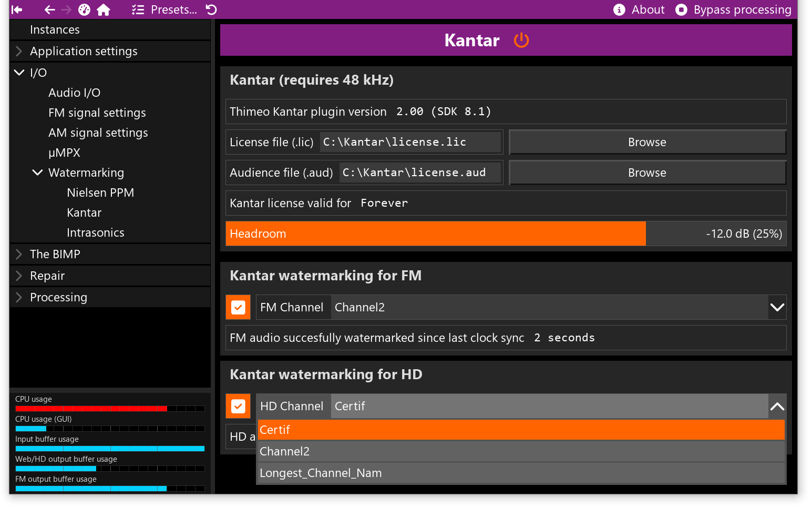Click the Kantar license valid for row
The width and height of the screenshot is (812, 507).
[506, 203]
